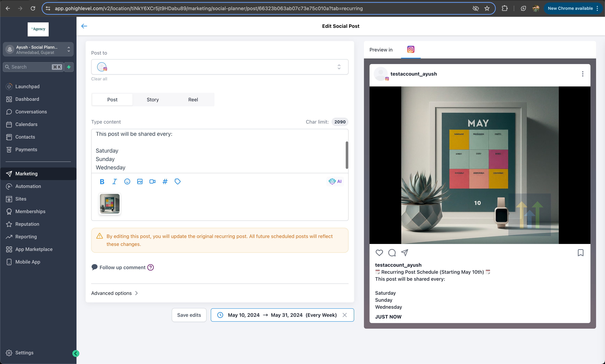The height and width of the screenshot is (364, 605).
Task: Collapse the left sidebar with green arrow
Action: 76,353
